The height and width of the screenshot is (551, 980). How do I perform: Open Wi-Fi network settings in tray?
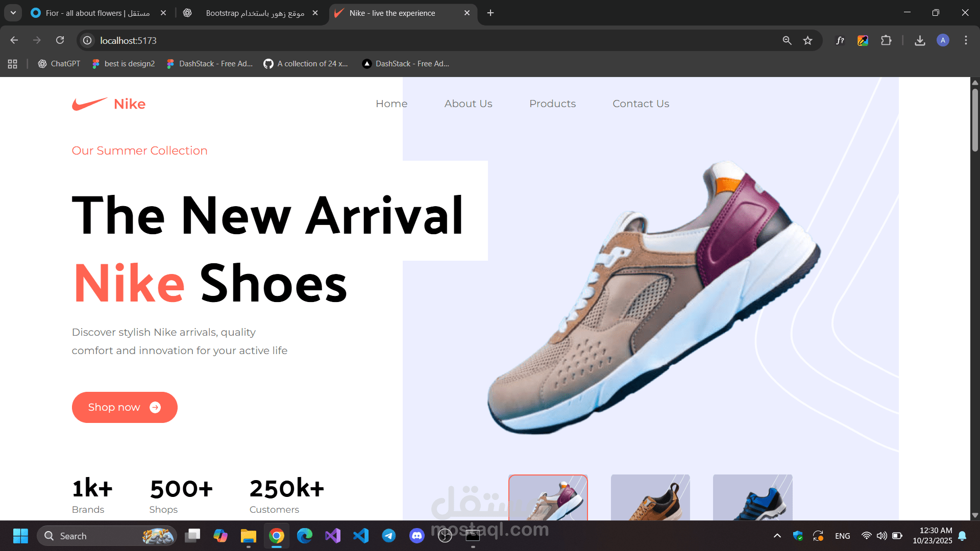866,536
